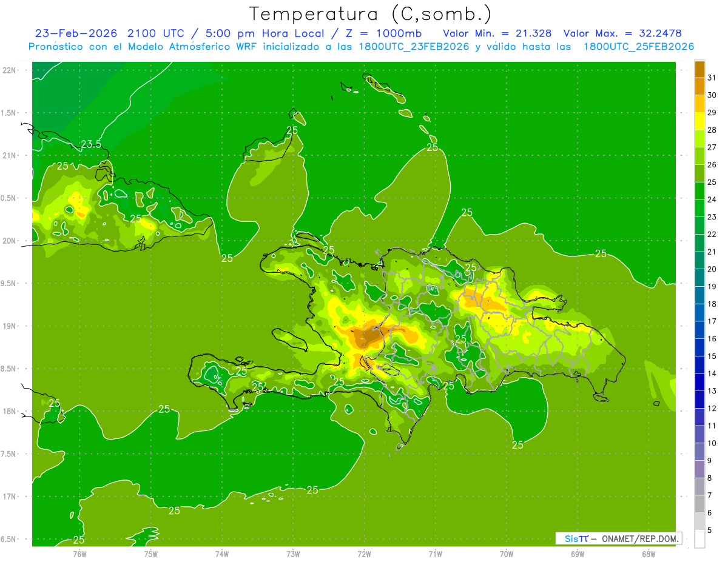
Task: Click colorbar scale number 31
Action: (x=712, y=78)
